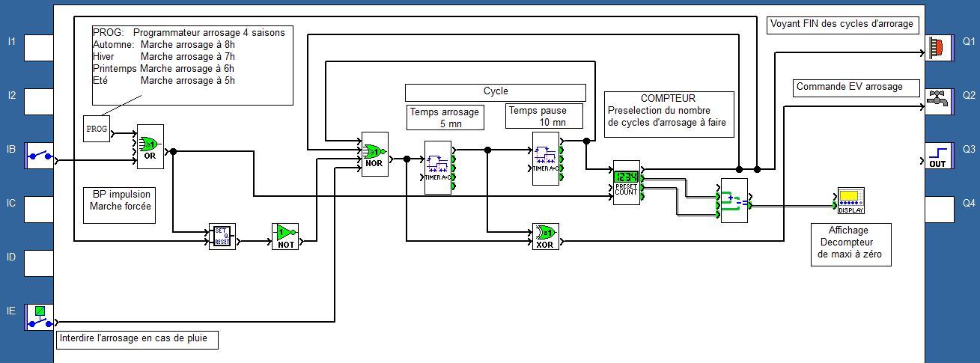Click the SET/RESET latch block
This screenshot has width=980, height=363.
click(x=222, y=236)
